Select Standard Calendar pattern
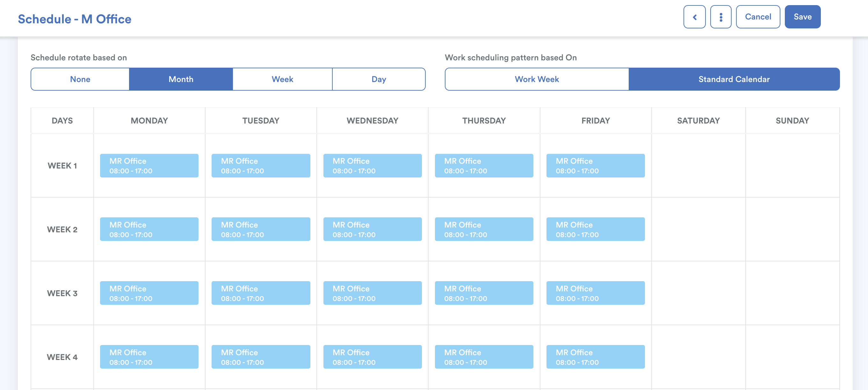The width and height of the screenshot is (868, 390). pyautogui.click(x=734, y=79)
